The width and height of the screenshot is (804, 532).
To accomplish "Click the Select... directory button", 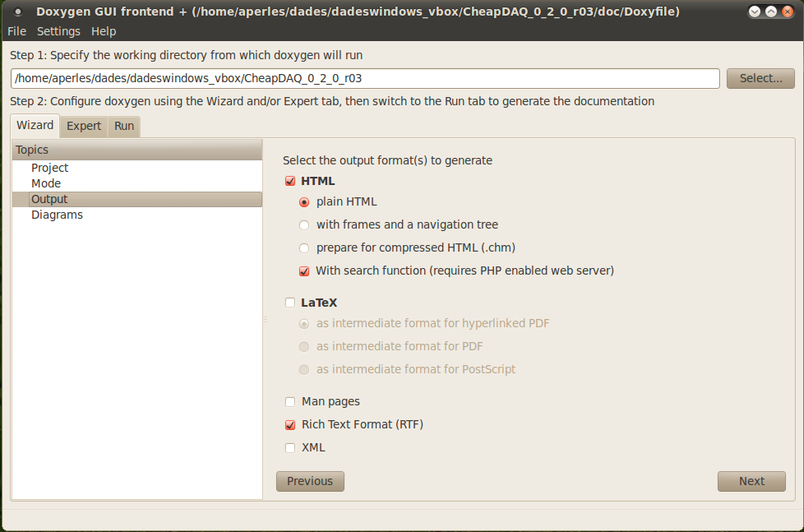I will click(760, 78).
